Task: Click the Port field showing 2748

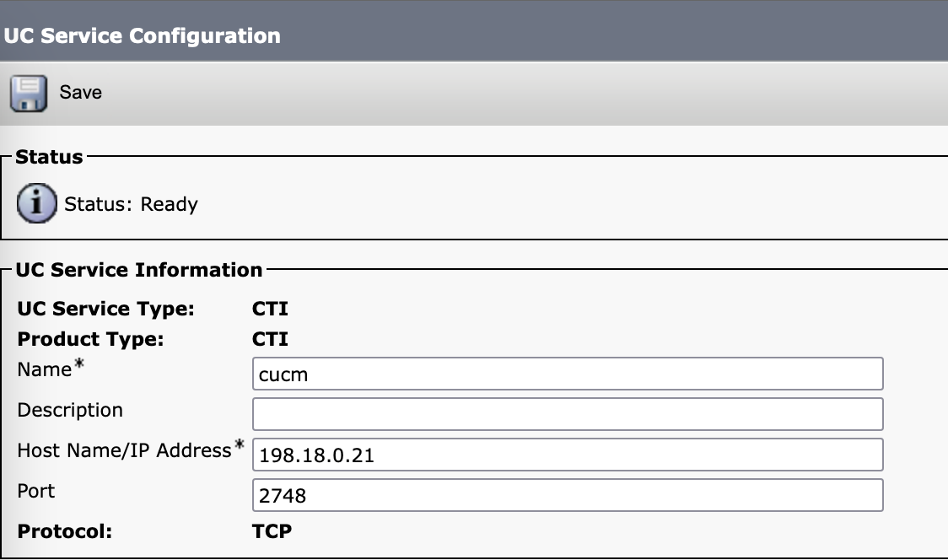Action: [x=567, y=495]
